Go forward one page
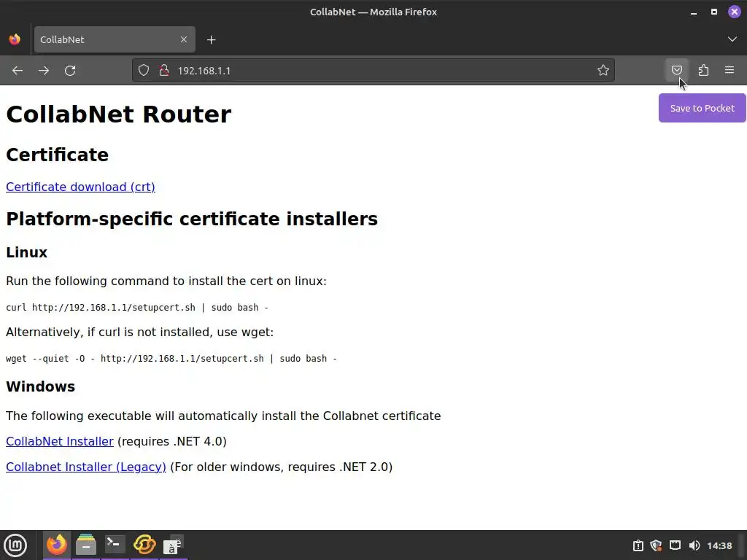The height and width of the screenshot is (560, 747). [44, 71]
